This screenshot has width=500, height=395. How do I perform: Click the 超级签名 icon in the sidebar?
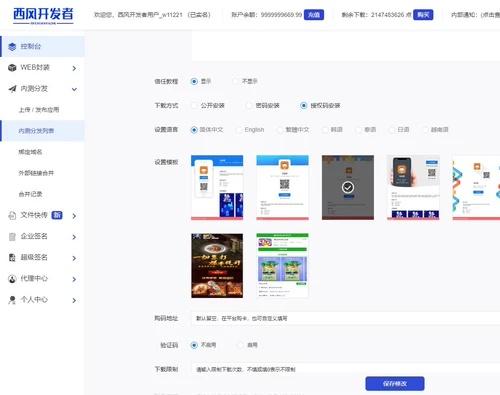[12, 258]
